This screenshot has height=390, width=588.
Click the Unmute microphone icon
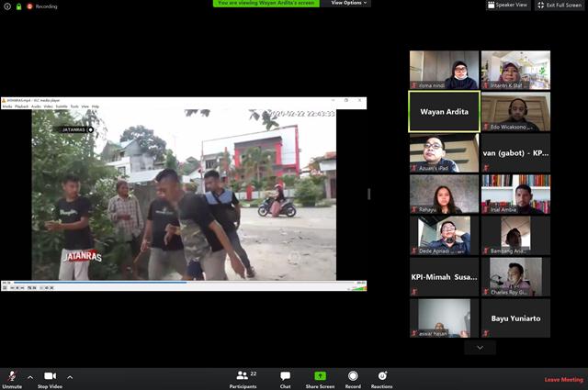click(12, 376)
